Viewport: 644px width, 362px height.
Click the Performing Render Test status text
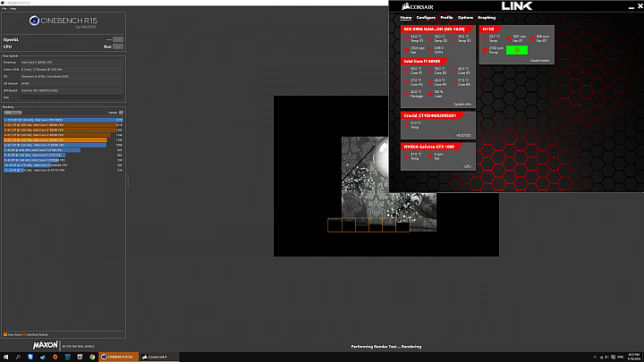click(x=386, y=347)
